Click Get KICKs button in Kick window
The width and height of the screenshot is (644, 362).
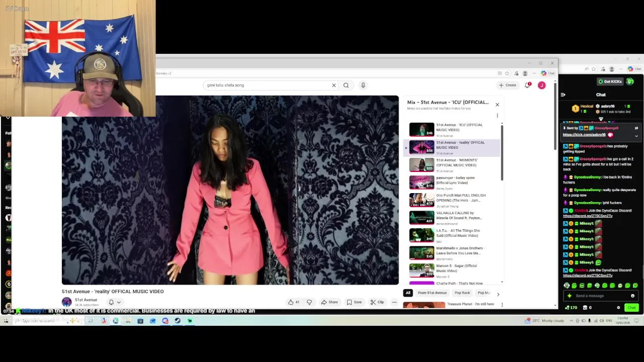[609, 81]
